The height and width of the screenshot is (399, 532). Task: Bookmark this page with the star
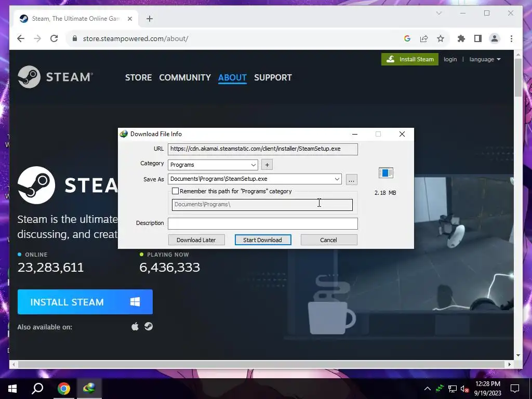(x=441, y=38)
